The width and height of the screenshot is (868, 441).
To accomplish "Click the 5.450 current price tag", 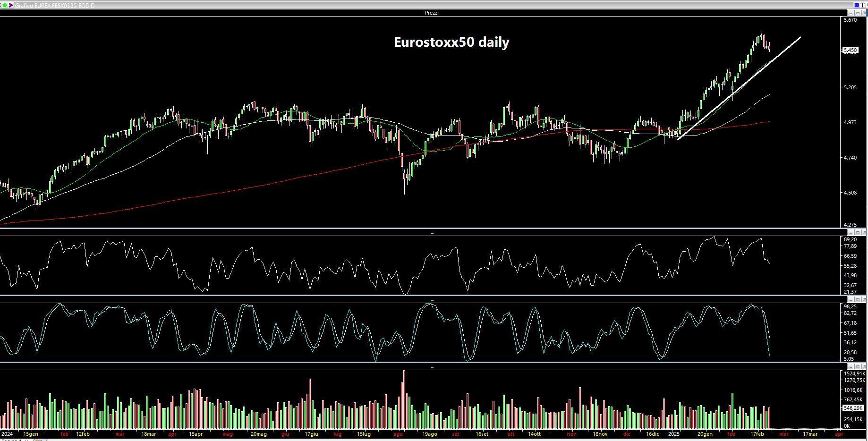I will point(851,50).
